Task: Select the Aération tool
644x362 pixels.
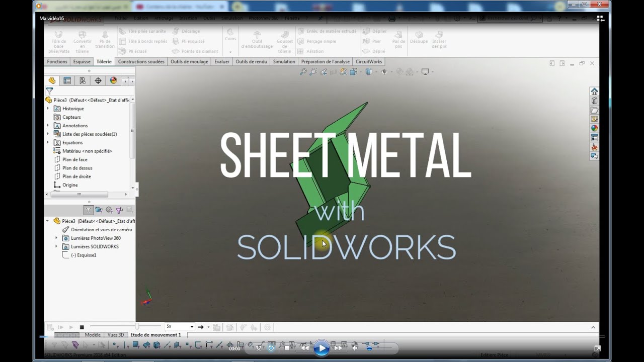Action: (x=310, y=51)
